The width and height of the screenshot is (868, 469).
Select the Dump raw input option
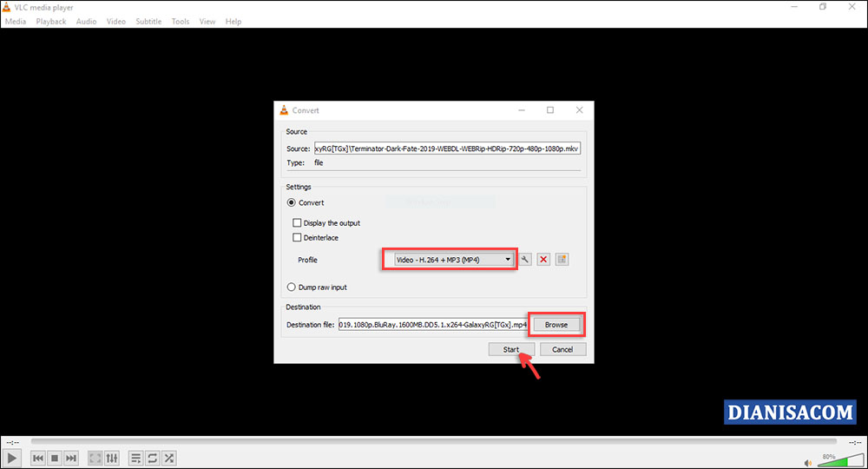(292, 287)
